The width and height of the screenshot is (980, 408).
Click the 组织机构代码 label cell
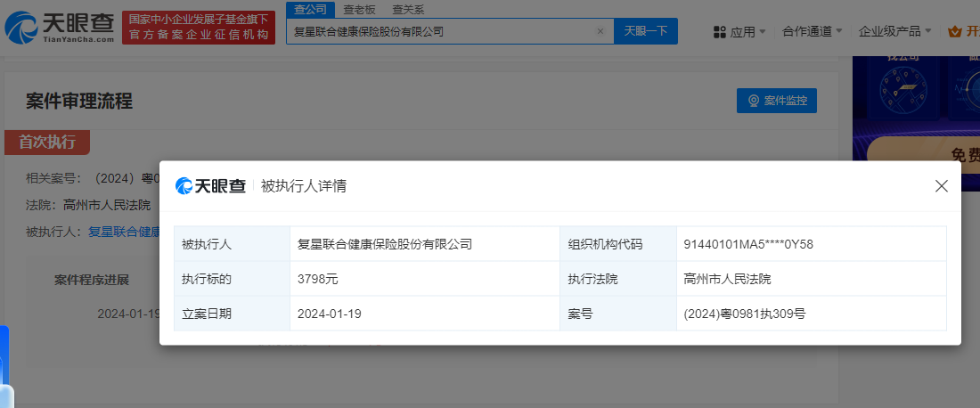[x=618, y=244]
